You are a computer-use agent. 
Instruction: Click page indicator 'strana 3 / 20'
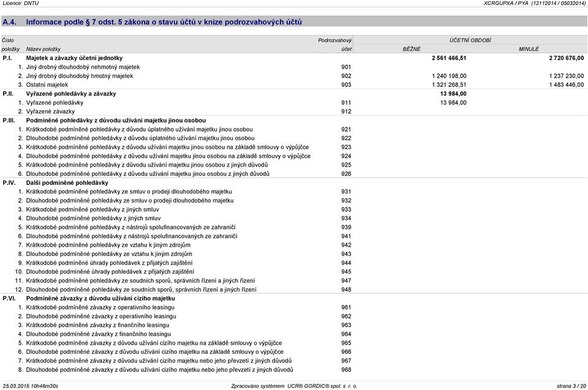pyautogui.click(x=571, y=386)
